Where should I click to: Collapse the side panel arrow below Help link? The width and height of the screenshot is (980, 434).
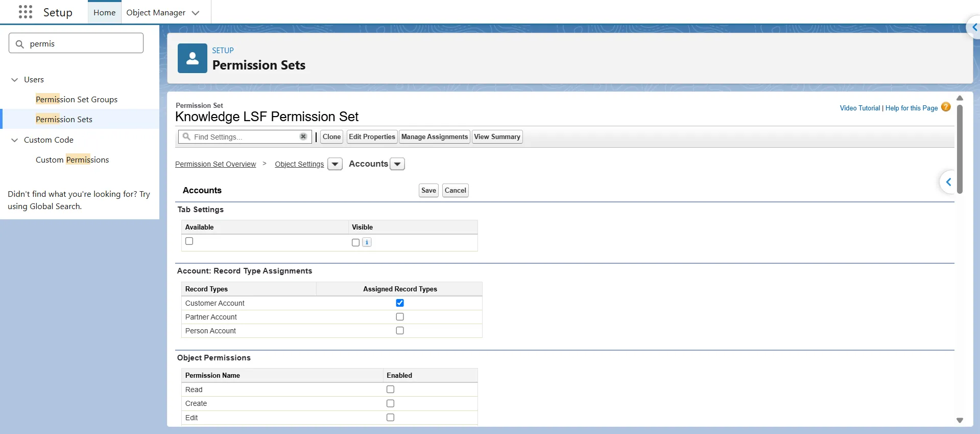948,182
